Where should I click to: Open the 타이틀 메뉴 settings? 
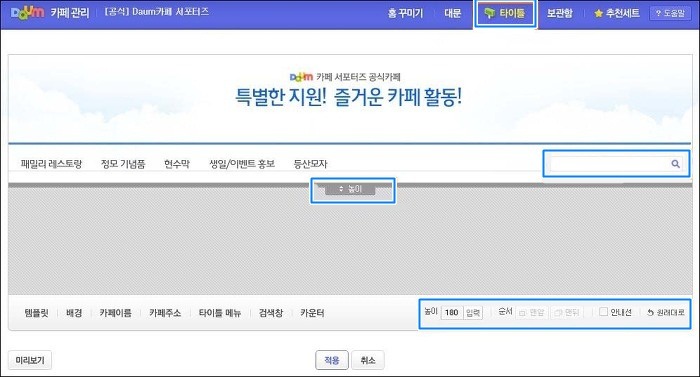coord(220,313)
